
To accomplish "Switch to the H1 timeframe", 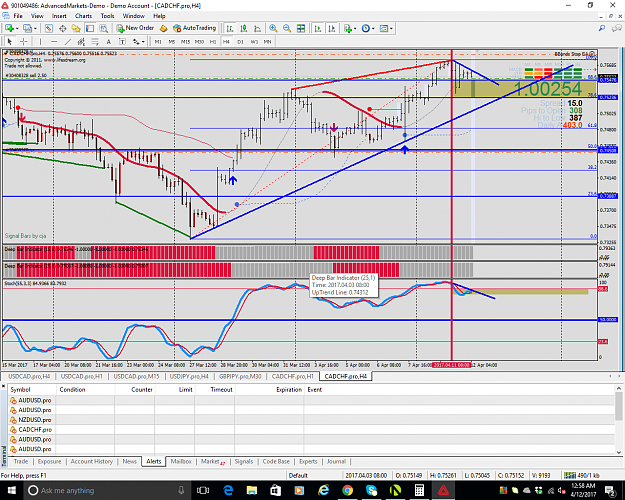I will click(213, 41).
